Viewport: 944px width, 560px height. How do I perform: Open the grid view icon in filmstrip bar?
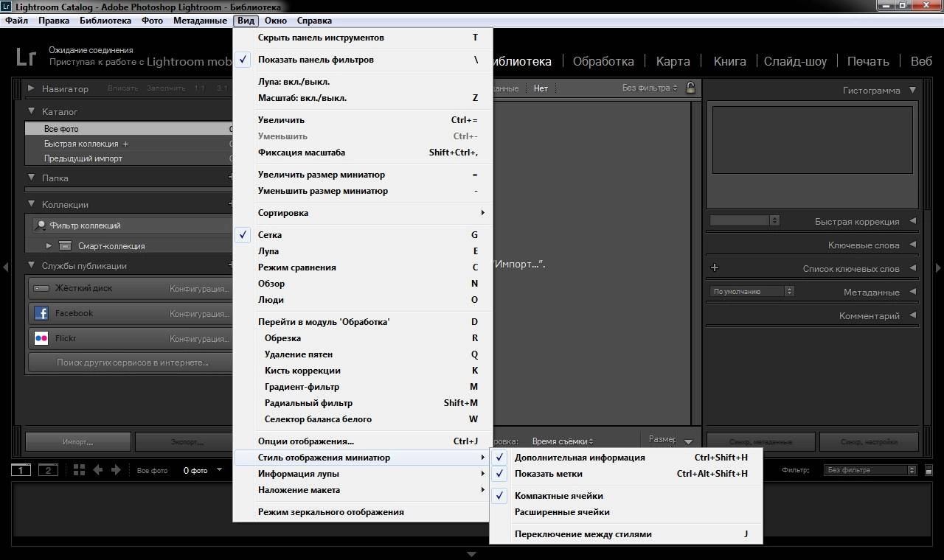(x=79, y=470)
